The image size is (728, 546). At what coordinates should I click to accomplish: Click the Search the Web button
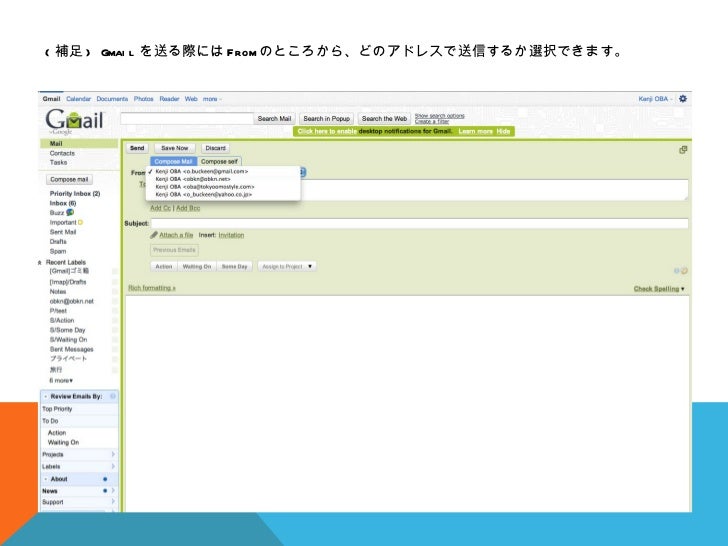pos(384,119)
